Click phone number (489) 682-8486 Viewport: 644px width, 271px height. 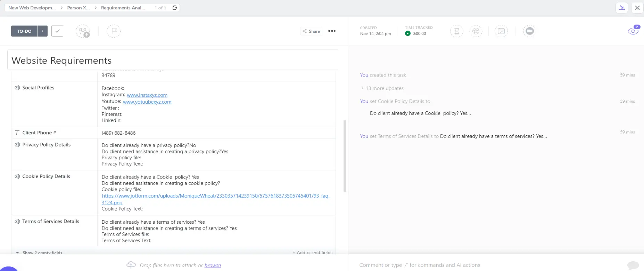[118, 133]
